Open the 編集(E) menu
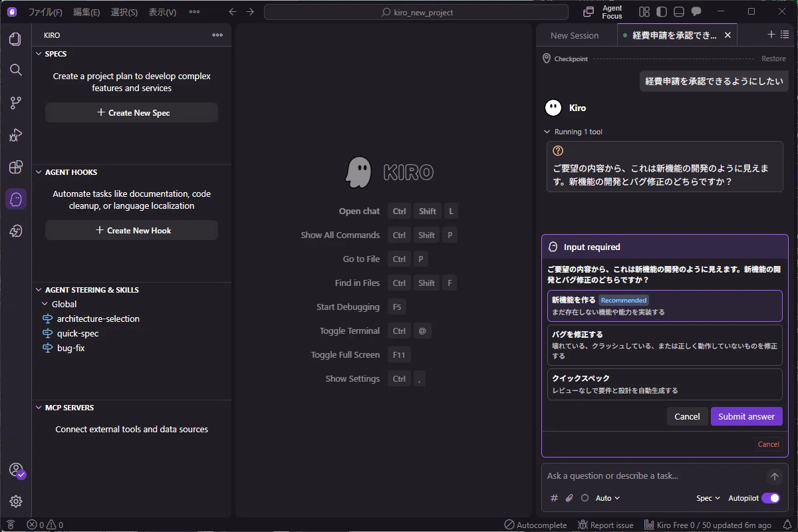This screenshot has width=798, height=532. click(86, 12)
